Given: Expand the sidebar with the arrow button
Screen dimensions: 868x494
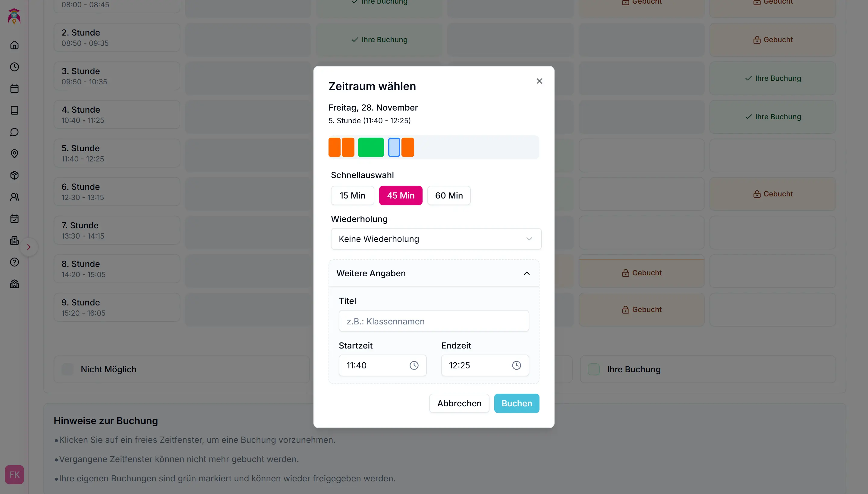Looking at the screenshot, I should click(29, 247).
